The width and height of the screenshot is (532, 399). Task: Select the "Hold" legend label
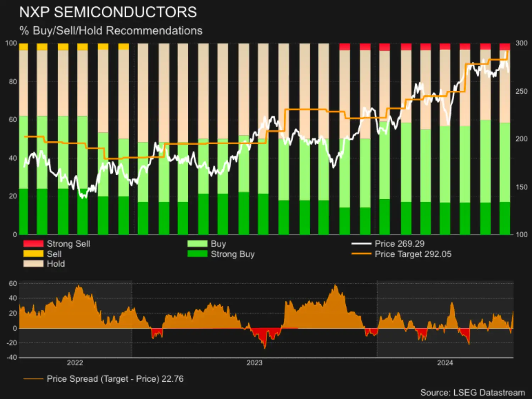tap(56, 264)
